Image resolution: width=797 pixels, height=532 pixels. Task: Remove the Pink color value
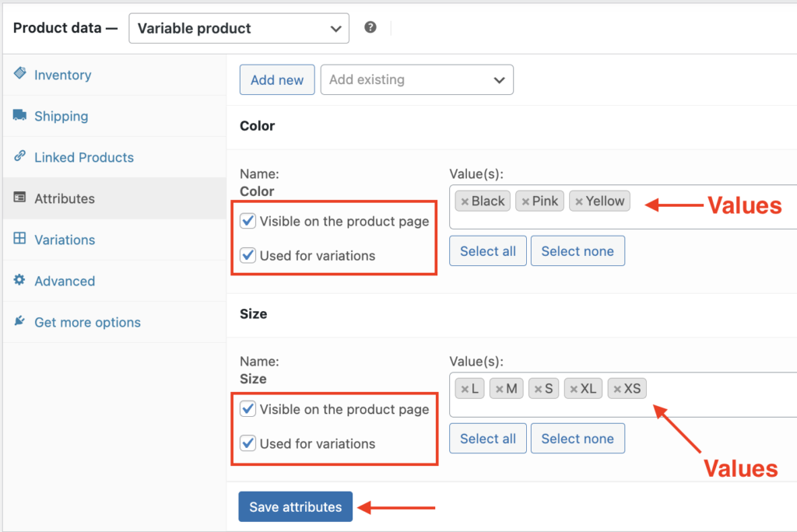525,201
